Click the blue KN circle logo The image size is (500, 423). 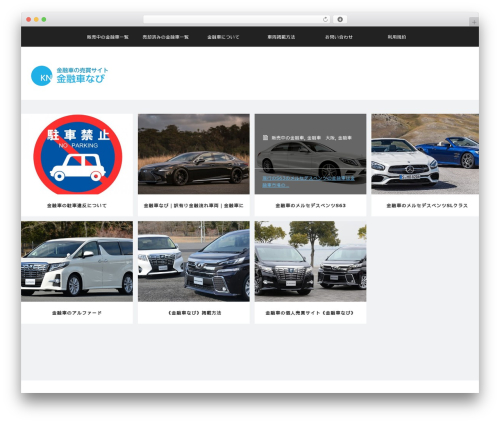(x=41, y=76)
